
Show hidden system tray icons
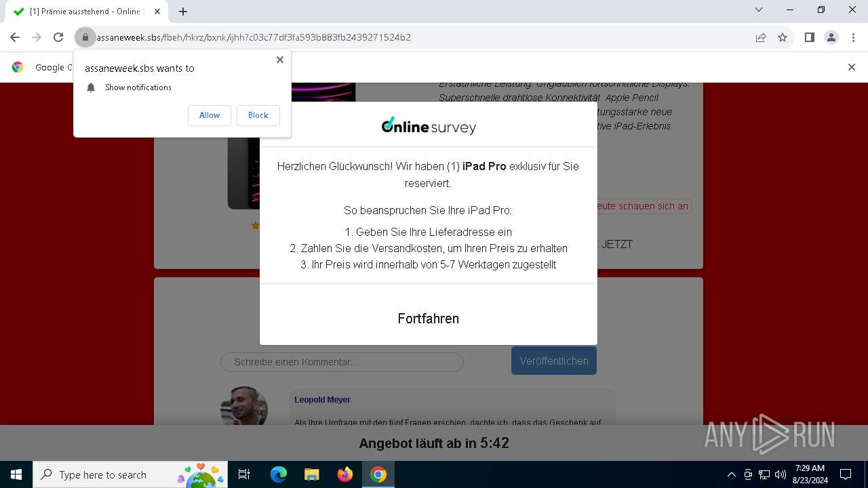[732, 474]
